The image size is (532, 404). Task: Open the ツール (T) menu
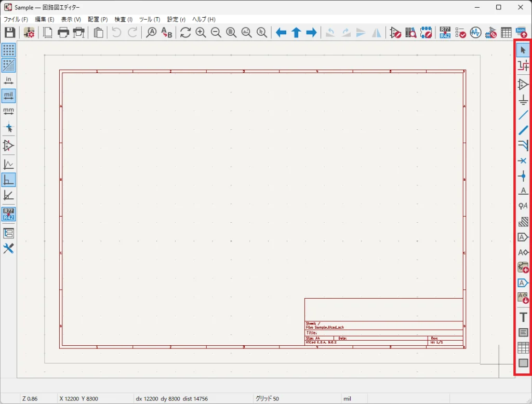coord(150,19)
